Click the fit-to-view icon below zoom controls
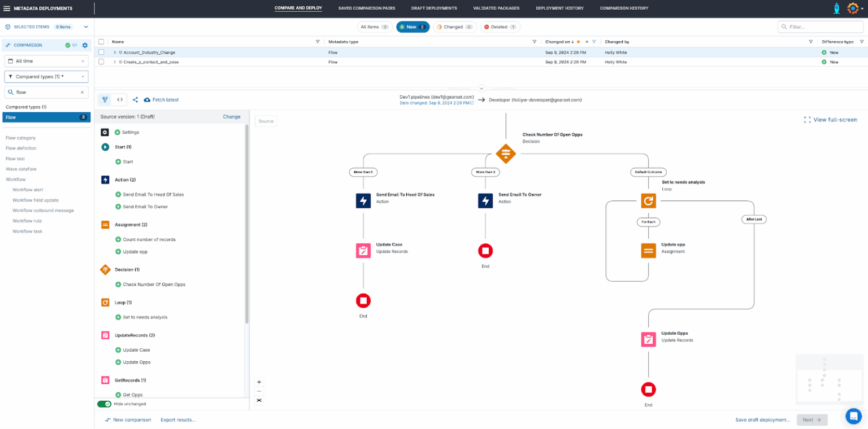 [x=259, y=401]
